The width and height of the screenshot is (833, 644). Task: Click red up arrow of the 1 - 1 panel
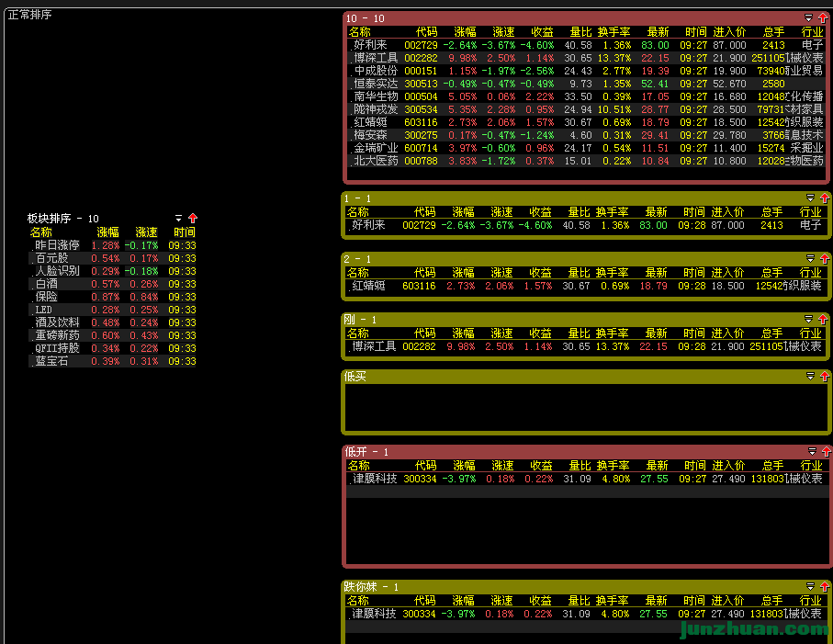pos(824,198)
